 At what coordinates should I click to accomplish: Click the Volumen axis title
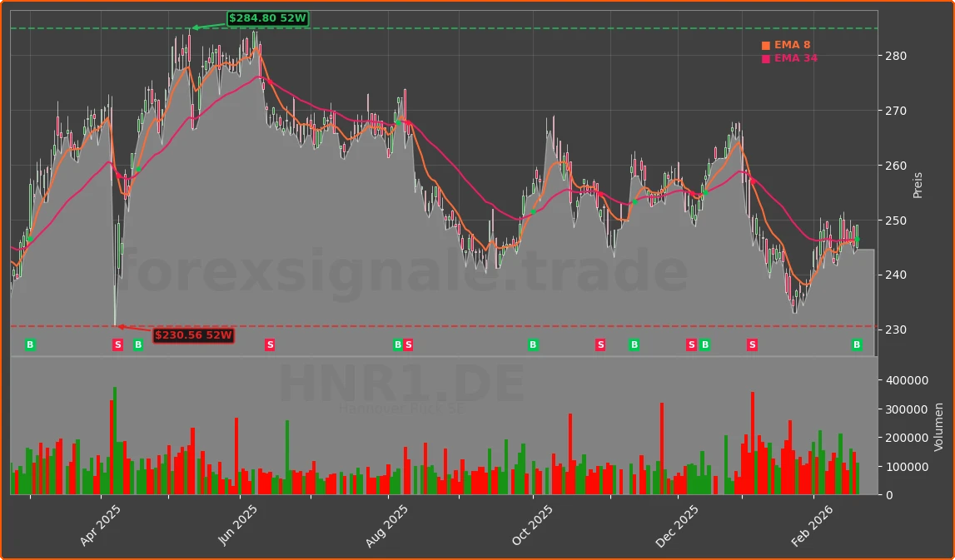[939, 427]
